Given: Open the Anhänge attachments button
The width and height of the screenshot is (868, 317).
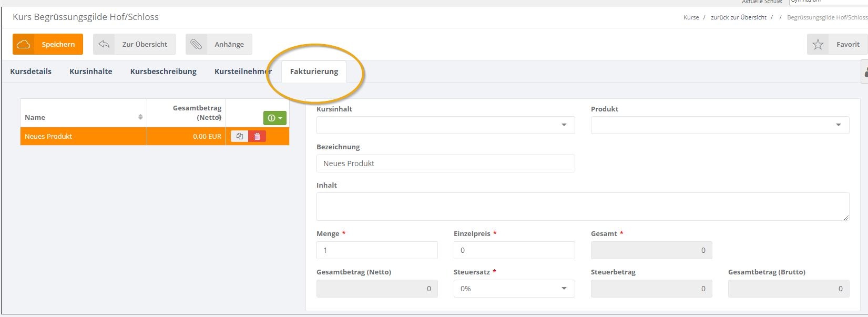Looking at the screenshot, I should pyautogui.click(x=219, y=44).
